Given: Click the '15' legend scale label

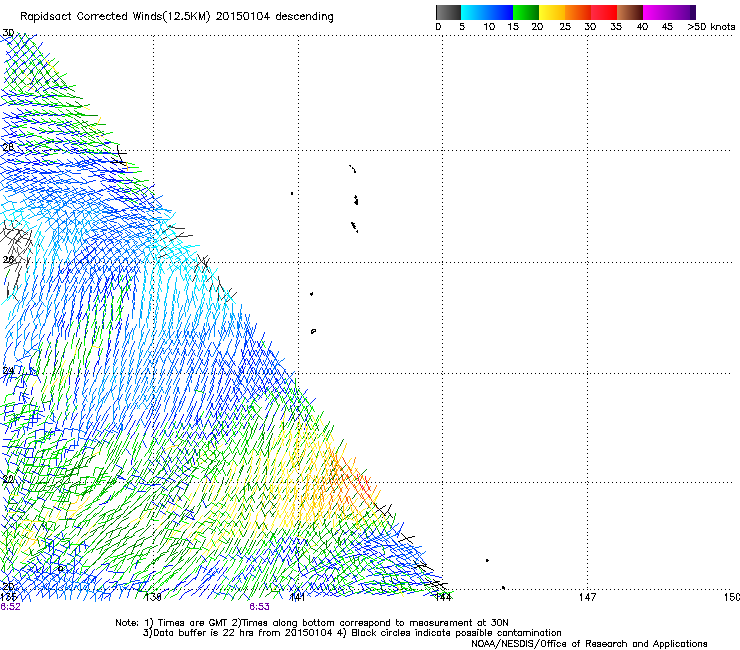Looking at the screenshot, I should click(513, 27).
